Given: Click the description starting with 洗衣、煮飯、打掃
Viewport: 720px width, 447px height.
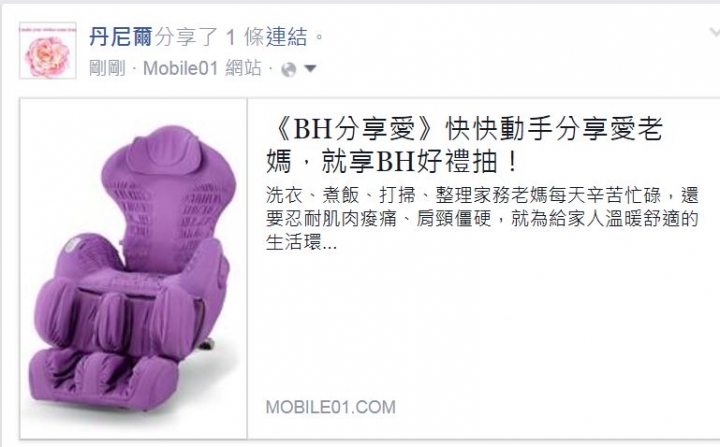Looking at the screenshot, I should point(482,219).
